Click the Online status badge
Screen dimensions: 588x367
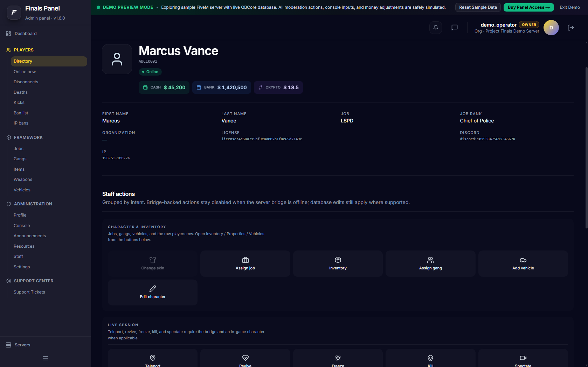[150, 72]
